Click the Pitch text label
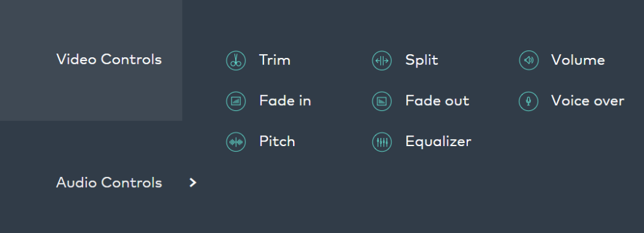 coord(277,141)
